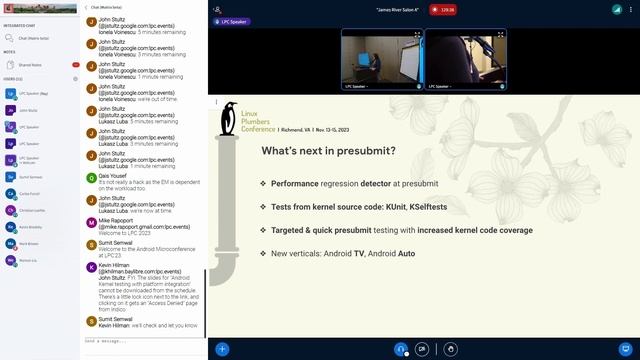640x360 pixels.
Task: Click the Ma avatar in users list
Action: coord(11,244)
